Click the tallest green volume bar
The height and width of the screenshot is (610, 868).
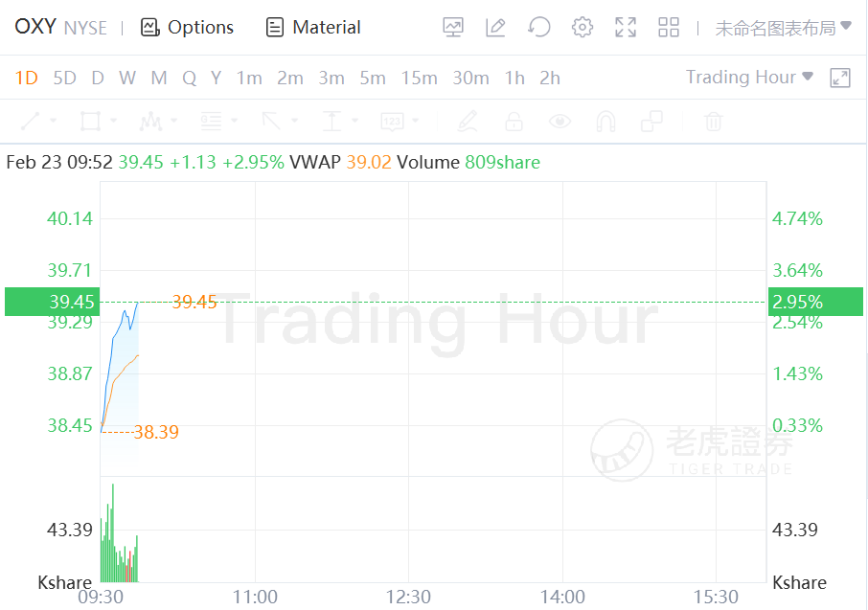click(113, 531)
